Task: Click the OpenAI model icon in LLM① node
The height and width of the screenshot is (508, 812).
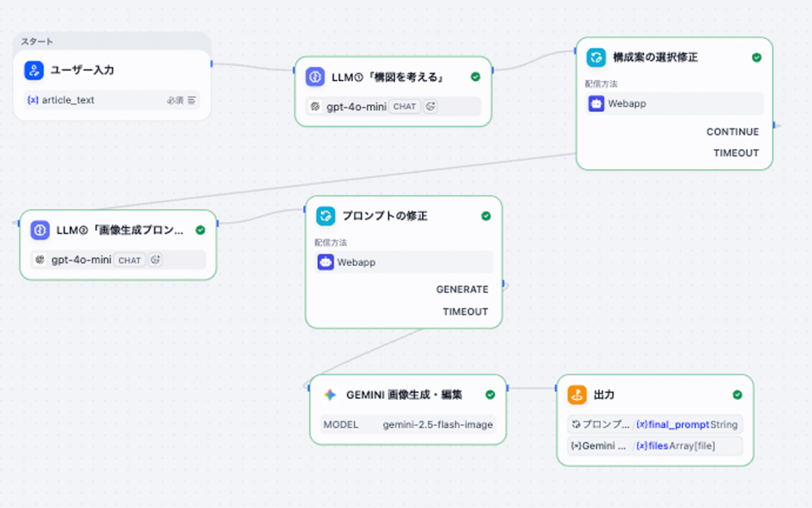Action: 315,107
